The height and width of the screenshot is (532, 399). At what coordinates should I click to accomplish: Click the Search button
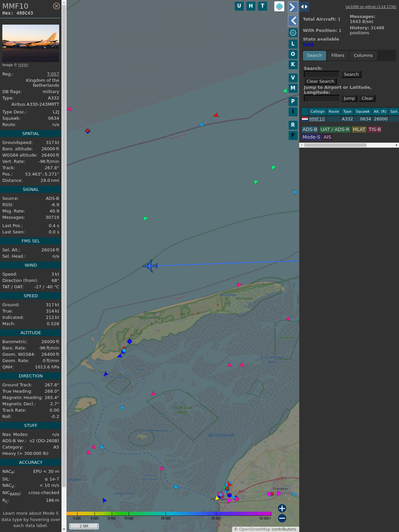351,74
